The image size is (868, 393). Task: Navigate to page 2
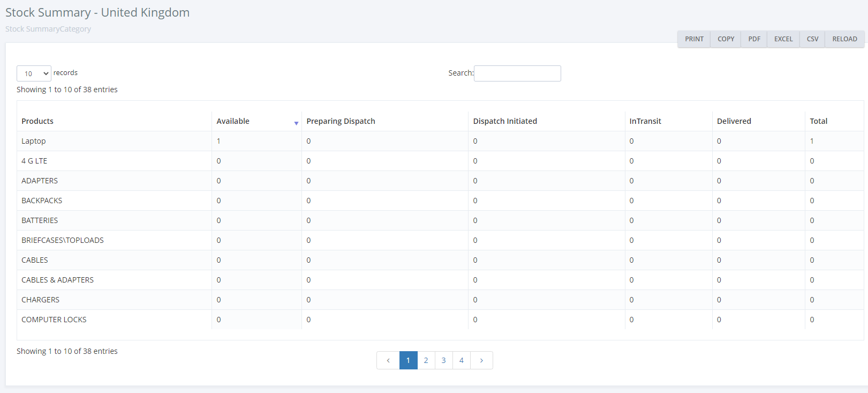point(426,360)
